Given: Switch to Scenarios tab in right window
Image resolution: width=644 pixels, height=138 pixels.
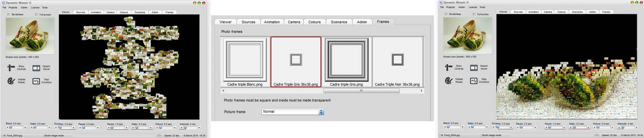Looking at the screenshot, I should (577, 12).
